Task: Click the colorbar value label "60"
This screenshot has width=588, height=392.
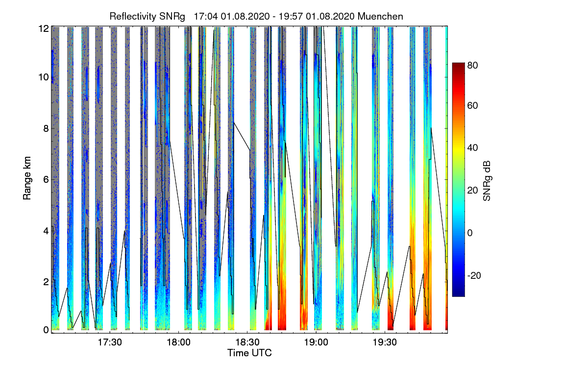Action: pyautogui.click(x=473, y=105)
